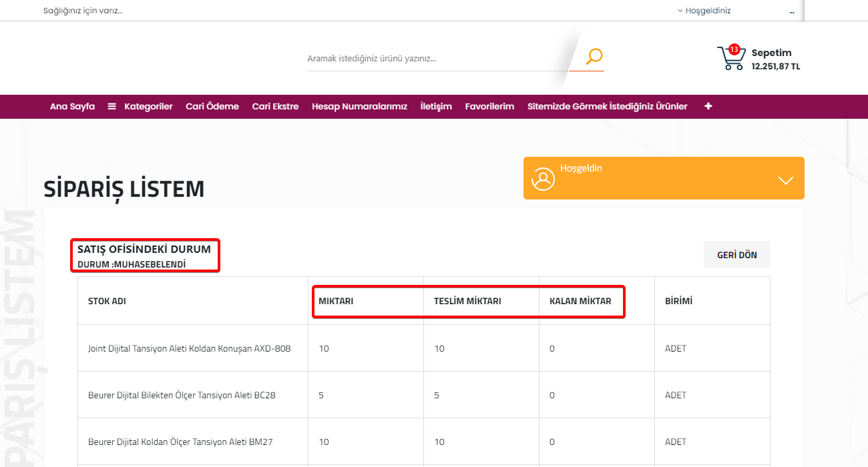Click the SİPARİŞ LİSTEM page heading

click(x=124, y=189)
